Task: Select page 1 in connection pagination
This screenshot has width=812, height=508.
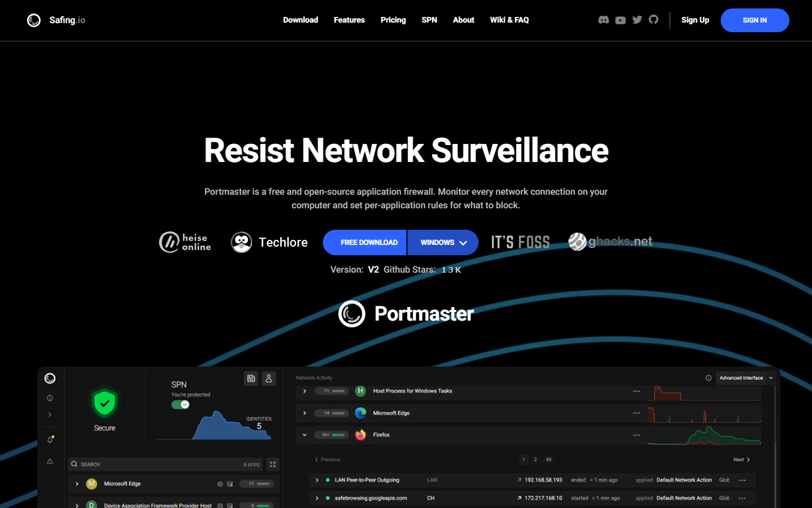Action: [523, 459]
